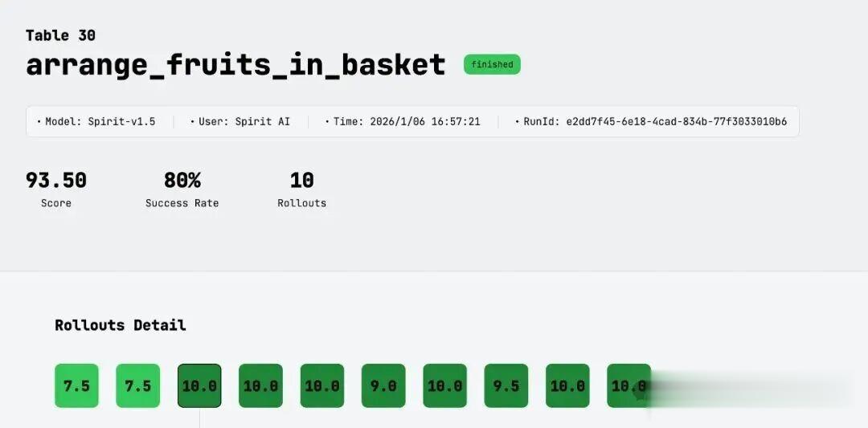Image resolution: width=868 pixels, height=428 pixels.
Task: Open the first 7.5 rollout tile
Action: [76, 385]
